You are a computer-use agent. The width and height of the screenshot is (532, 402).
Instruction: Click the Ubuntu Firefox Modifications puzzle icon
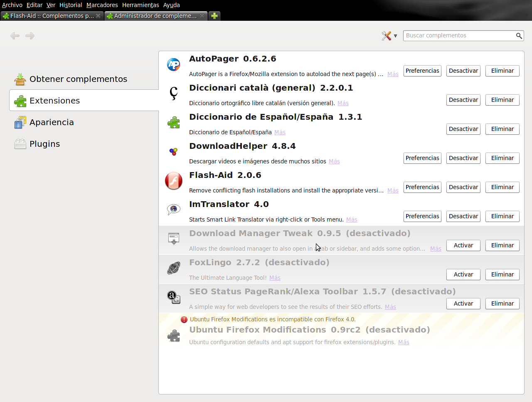point(174,335)
